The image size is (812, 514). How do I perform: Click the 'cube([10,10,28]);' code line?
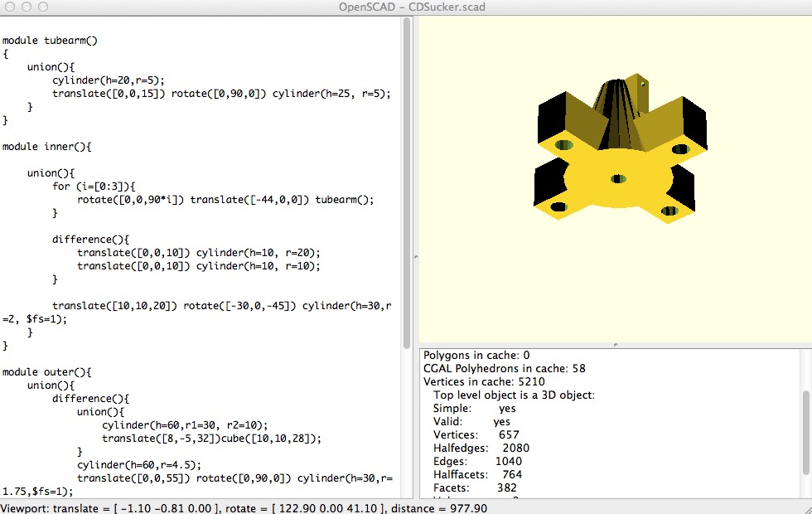click(x=211, y=439)
